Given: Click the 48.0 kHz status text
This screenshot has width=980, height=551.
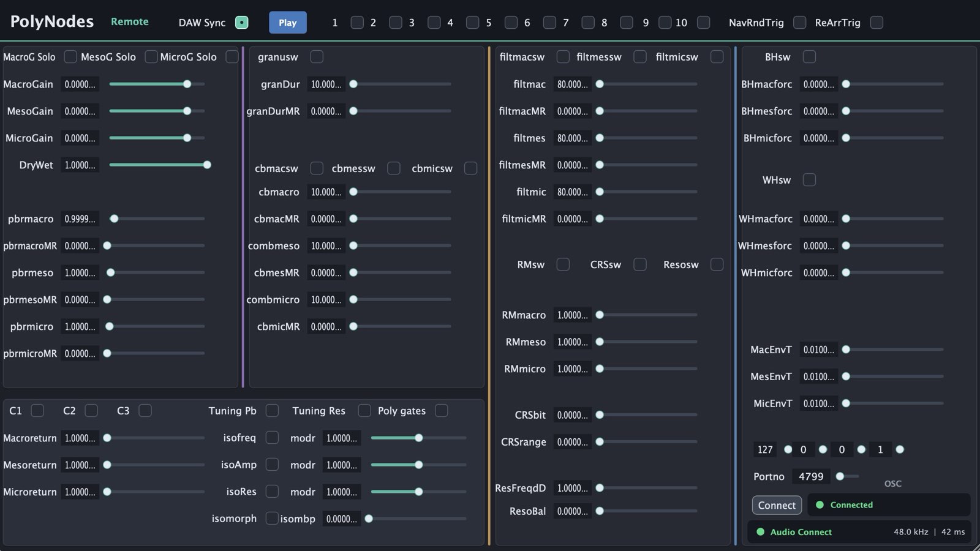Looking at the screenshot, I should tap(911, 532).
